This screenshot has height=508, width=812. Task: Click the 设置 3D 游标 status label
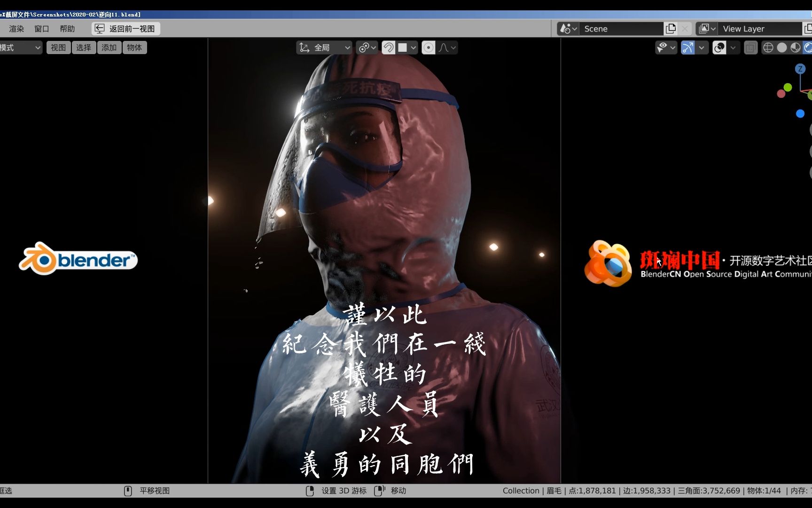(x=344, y=491)
